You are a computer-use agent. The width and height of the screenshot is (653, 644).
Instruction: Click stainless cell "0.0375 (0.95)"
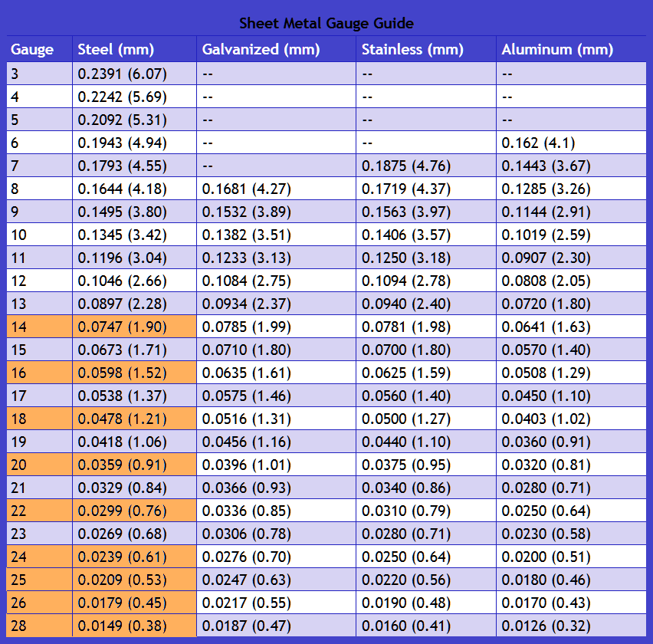tap(426, 465)
